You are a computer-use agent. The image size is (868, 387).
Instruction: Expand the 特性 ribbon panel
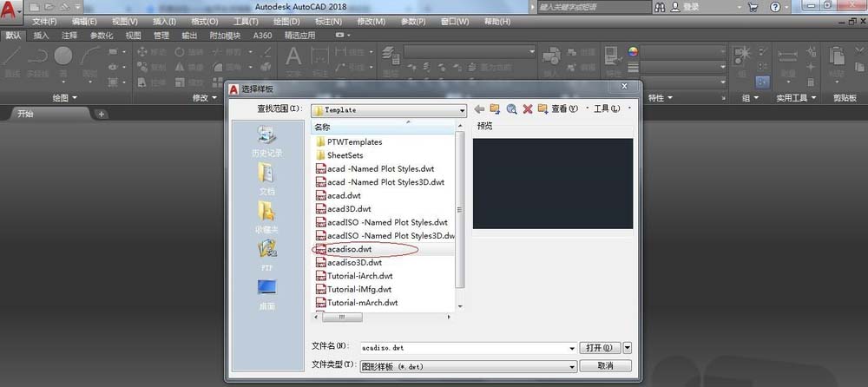661,97
